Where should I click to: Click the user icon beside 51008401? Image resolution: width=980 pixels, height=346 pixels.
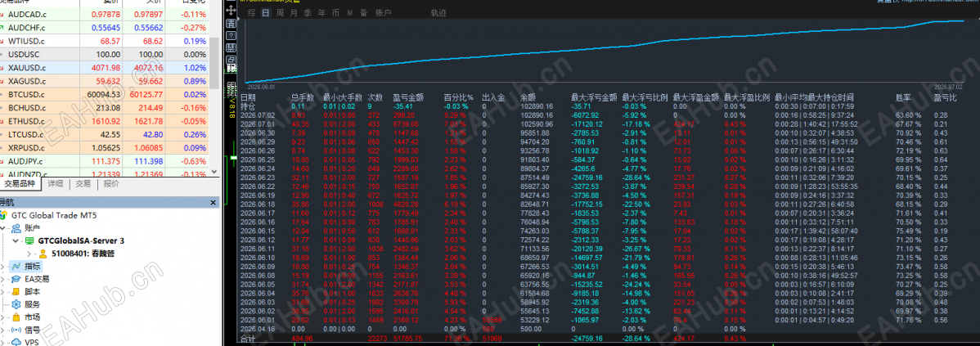pos(43,254)
